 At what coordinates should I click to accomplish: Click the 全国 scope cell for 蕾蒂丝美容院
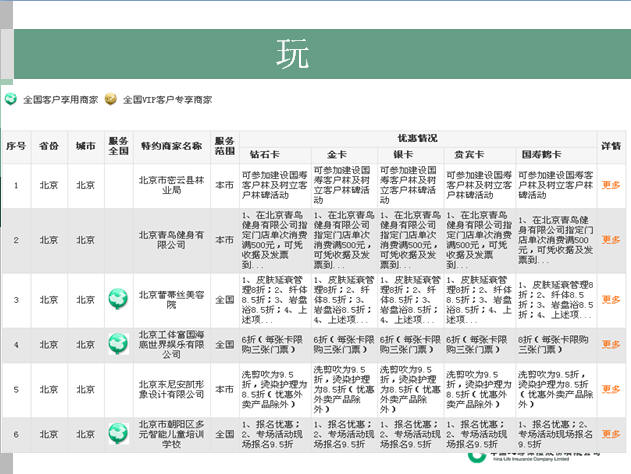click(225, 299)
